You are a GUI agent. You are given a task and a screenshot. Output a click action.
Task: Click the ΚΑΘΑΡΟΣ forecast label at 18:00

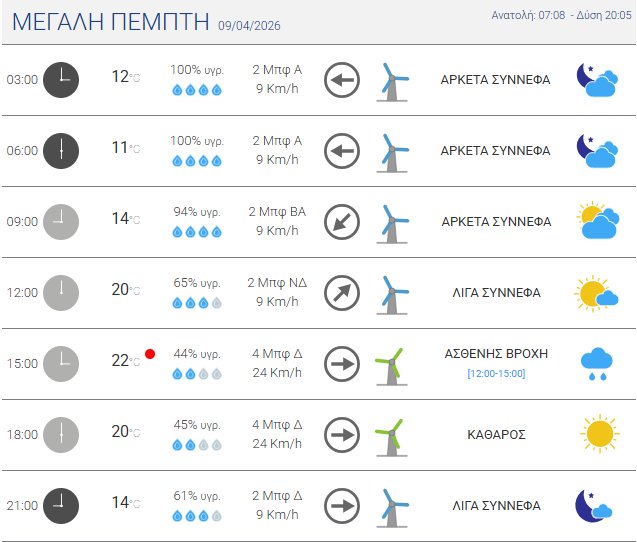click(495, 434)
